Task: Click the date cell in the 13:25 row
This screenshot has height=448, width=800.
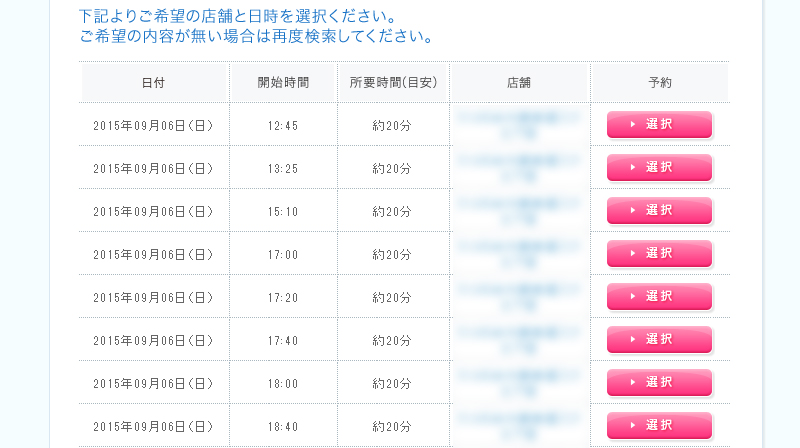Action: pyautogui.click(x=153, y=169)
